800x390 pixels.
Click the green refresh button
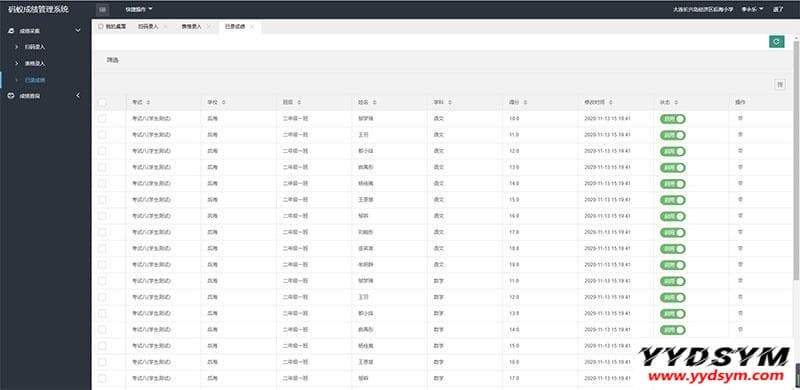[x=776, y=42]
